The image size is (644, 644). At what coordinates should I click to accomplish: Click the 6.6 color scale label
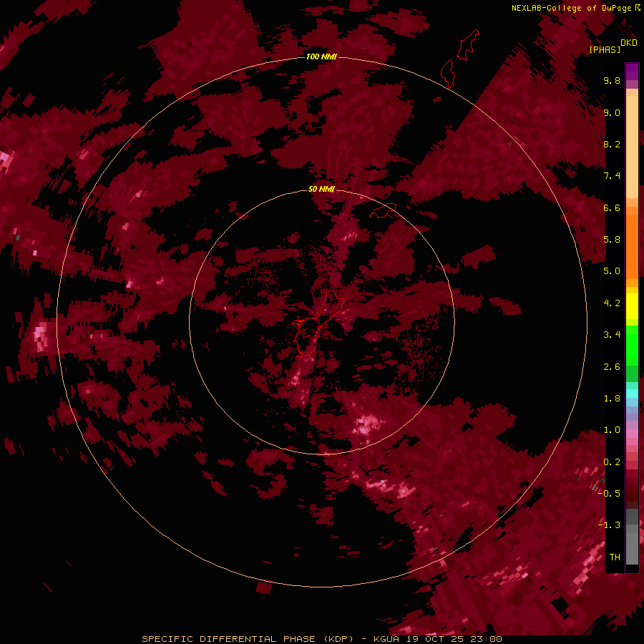[612, 208]
